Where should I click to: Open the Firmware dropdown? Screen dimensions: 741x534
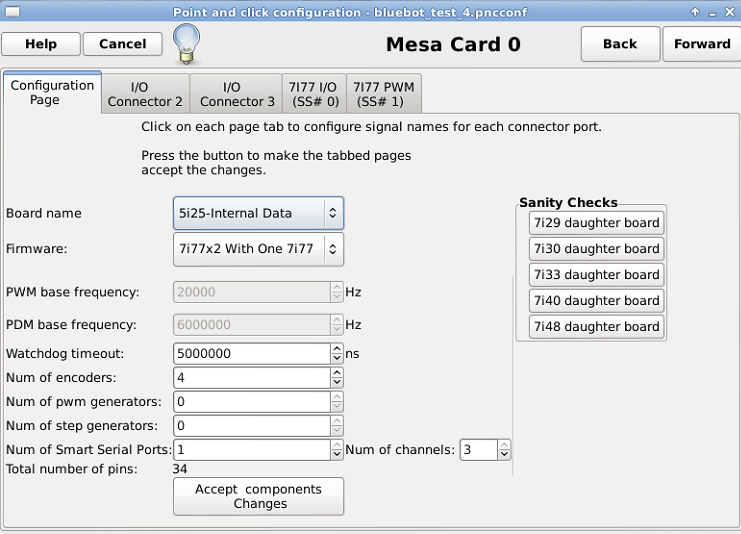pos(258,249)
